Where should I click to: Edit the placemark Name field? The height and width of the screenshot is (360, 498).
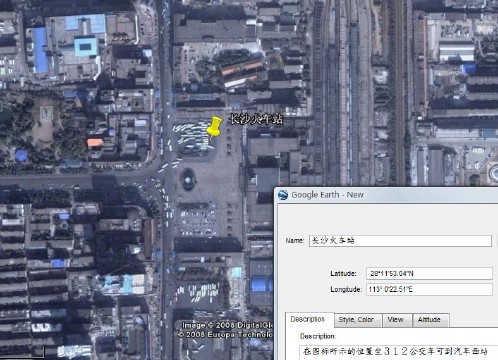click(400, 240)
